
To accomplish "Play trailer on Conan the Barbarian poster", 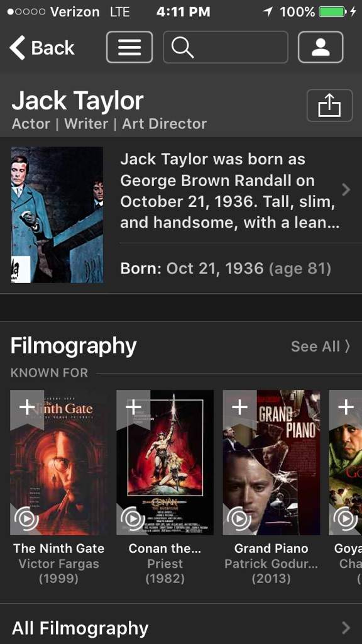I will pyautogui.click(x=133, y=519).
